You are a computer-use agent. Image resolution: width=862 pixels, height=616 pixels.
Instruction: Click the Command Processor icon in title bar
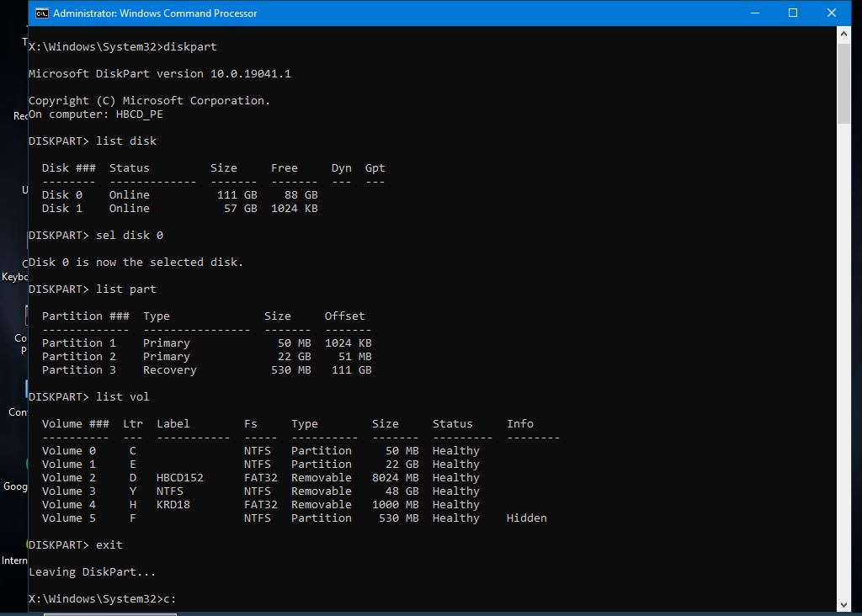tap(40, 13)
